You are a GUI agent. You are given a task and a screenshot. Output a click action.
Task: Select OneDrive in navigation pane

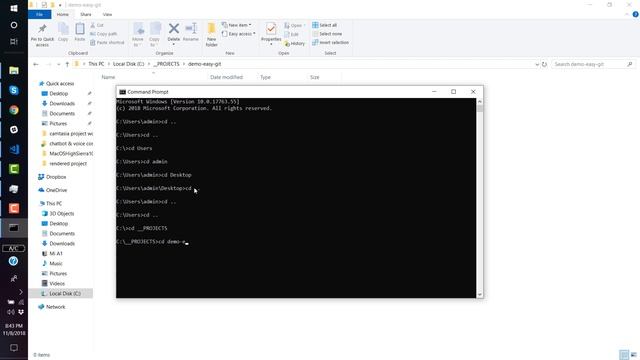point(56,190)
